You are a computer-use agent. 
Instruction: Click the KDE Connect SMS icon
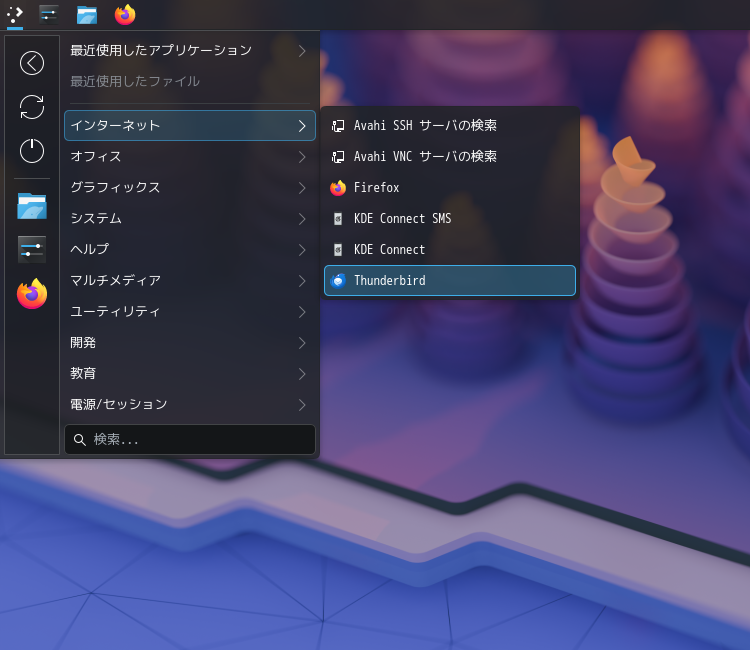pyautogui.click(x=338, y=219)
